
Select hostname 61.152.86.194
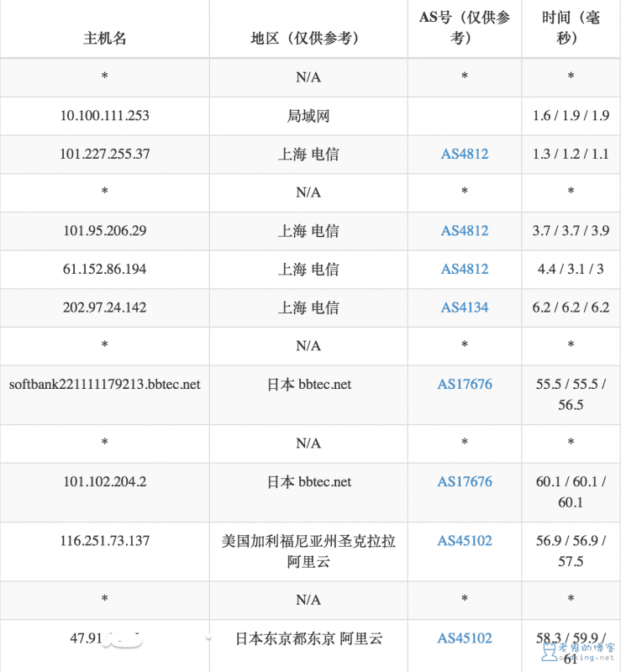pyautogui.click(x=105, y=269)
